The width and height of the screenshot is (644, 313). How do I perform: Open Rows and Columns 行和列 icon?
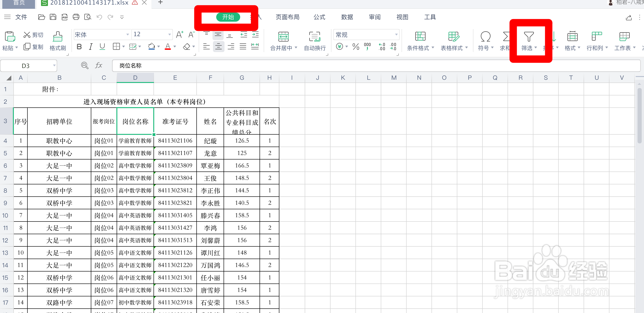597,36
